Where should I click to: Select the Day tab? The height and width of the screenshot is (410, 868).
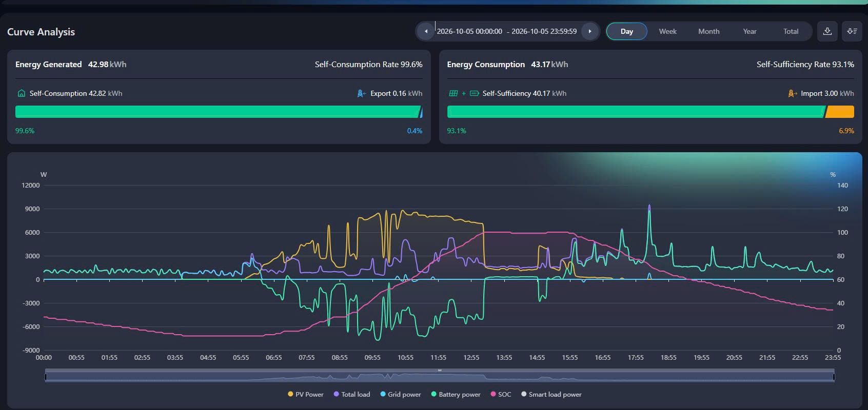click(626, 31)
